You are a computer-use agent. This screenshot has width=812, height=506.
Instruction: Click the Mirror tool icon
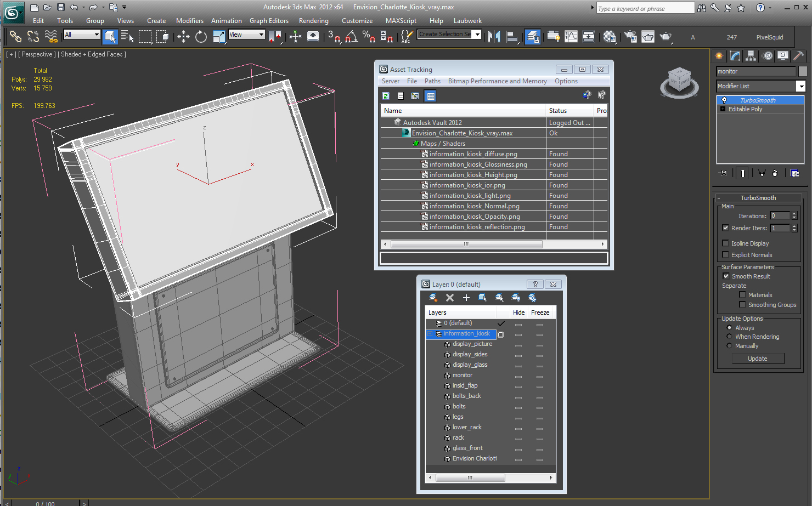494,37
